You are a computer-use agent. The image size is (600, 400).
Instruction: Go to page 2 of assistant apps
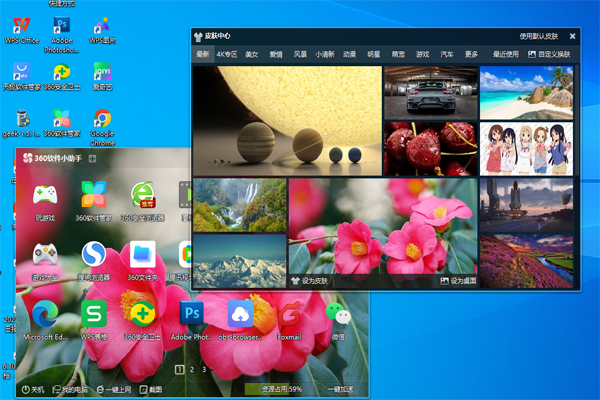[x=192, y=369]
